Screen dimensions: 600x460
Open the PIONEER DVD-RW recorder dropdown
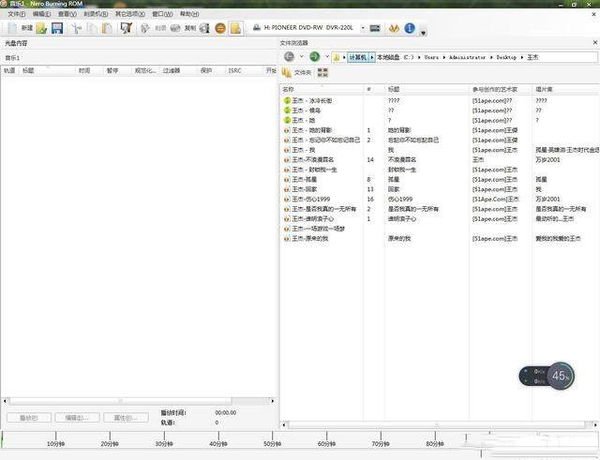tap(364, 28)
